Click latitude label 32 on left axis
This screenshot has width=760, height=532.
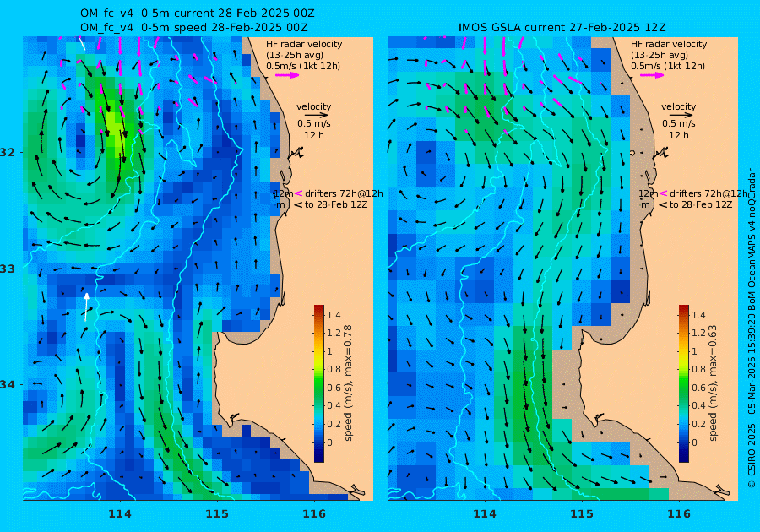coord(8,152)
